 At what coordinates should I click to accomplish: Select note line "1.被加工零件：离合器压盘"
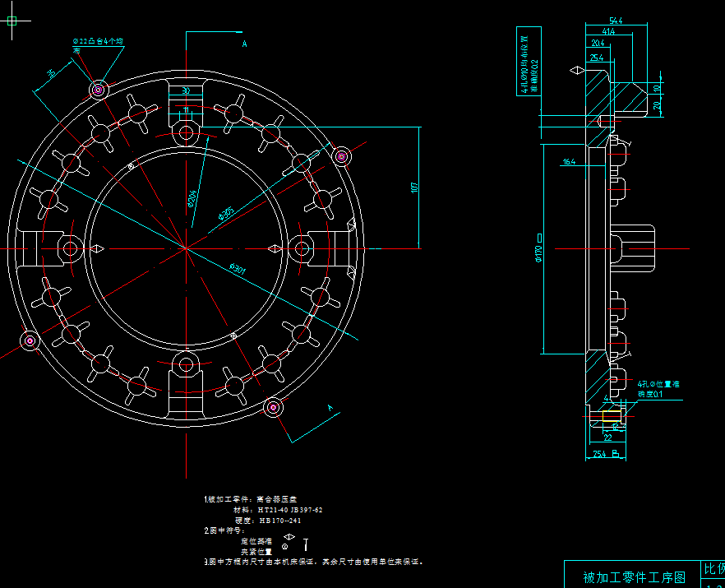pos(251,499)
